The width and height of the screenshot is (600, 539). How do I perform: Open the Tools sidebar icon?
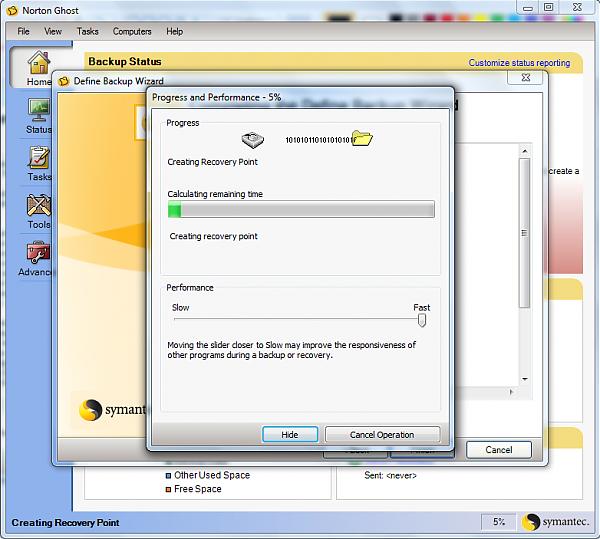39,205
